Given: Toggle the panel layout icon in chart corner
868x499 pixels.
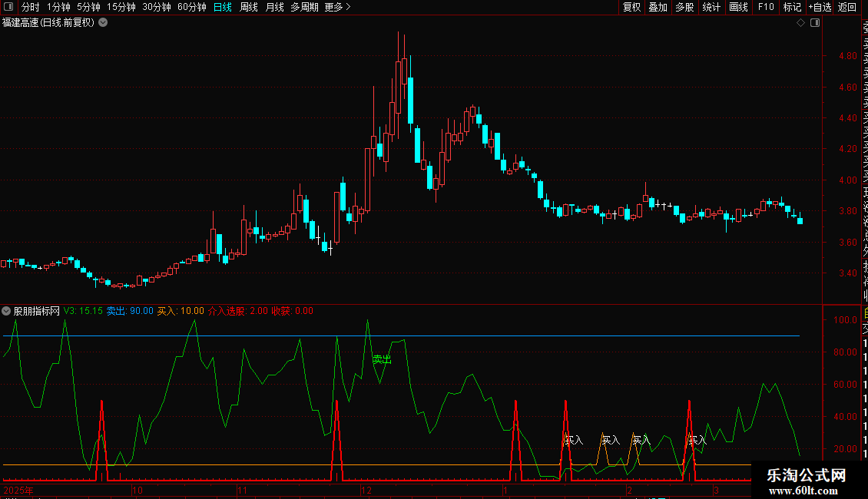Looking at the screenshot, I should [x=815, y=23].
